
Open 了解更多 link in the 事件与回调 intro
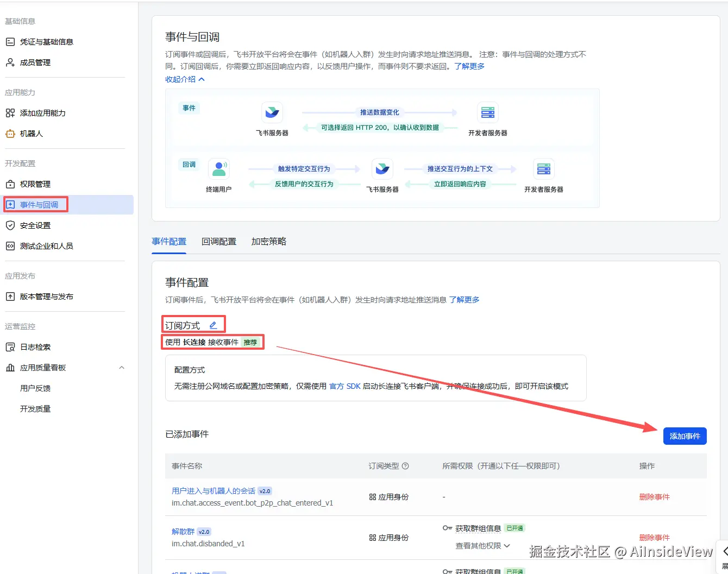[469, 66]
